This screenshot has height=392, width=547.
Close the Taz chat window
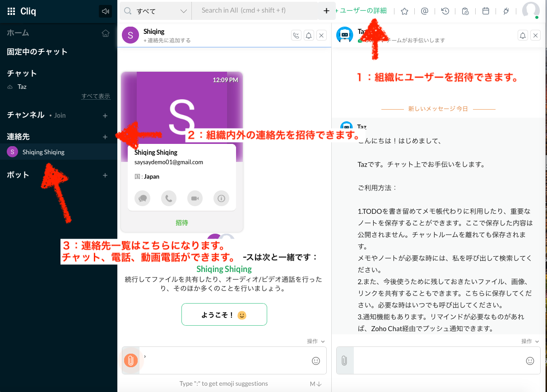[x=535, y=35]
